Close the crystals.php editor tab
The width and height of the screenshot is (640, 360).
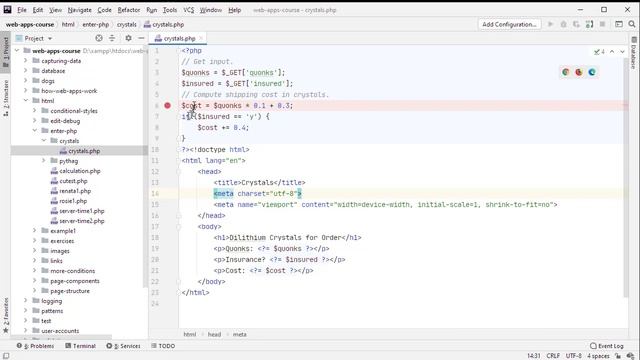click(x=201, y=38)
